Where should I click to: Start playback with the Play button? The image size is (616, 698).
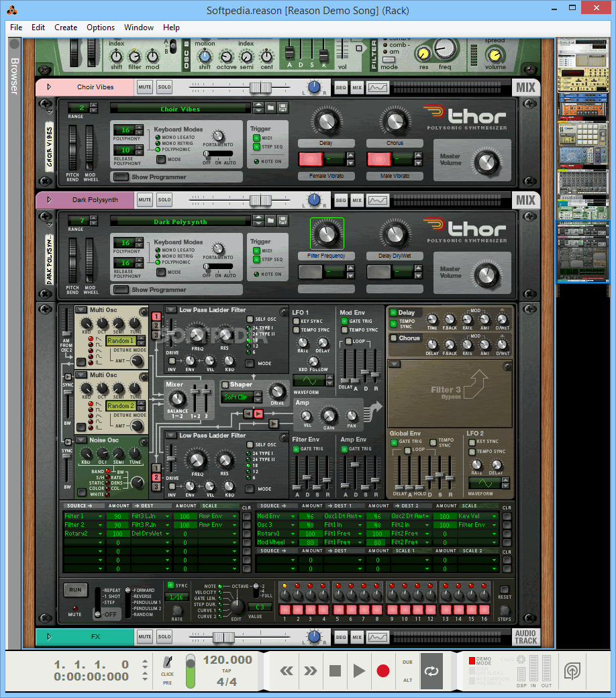(x=359, y=671)
